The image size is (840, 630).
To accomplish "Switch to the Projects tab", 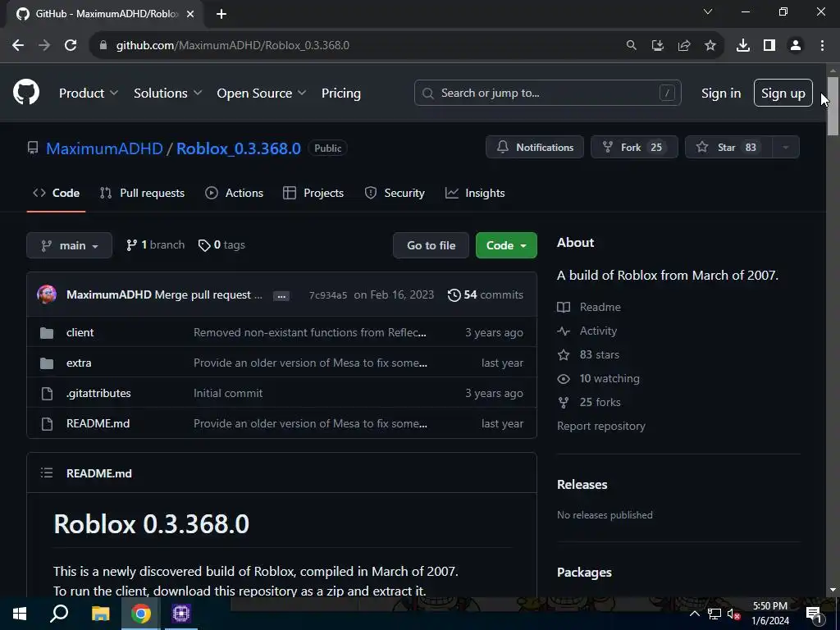I will 313,193.
